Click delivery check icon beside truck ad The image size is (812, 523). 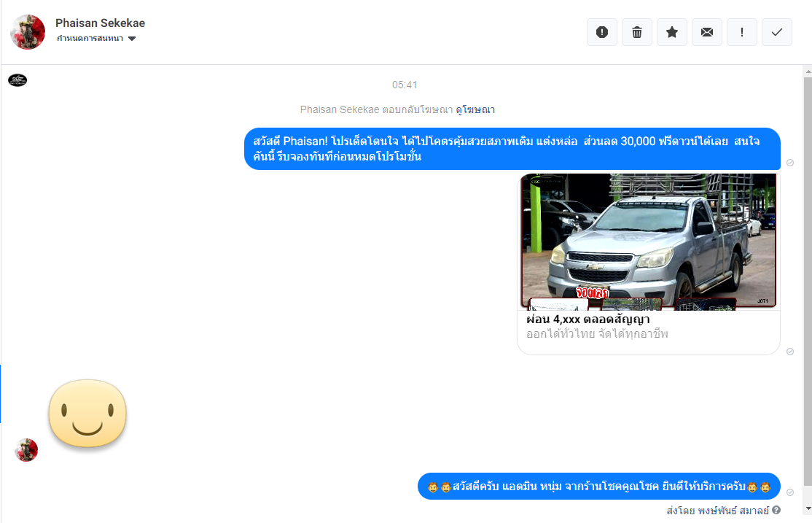tap(790, 352)
